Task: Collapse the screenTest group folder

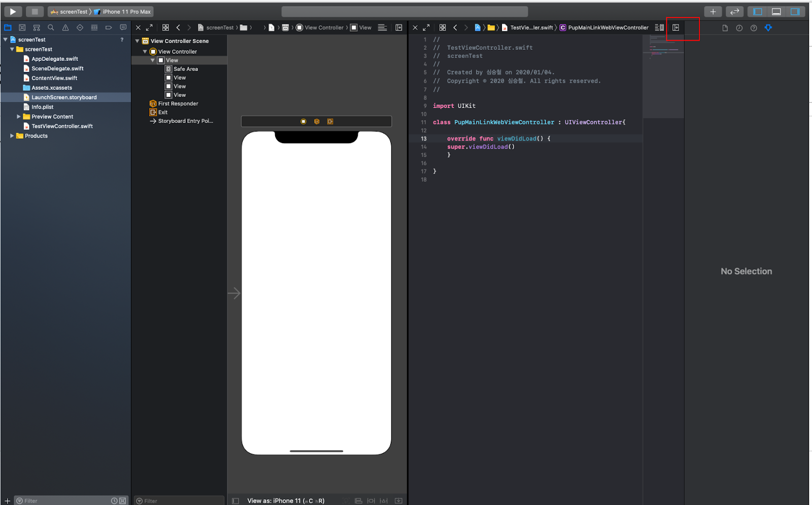Action: pos(12,49)
